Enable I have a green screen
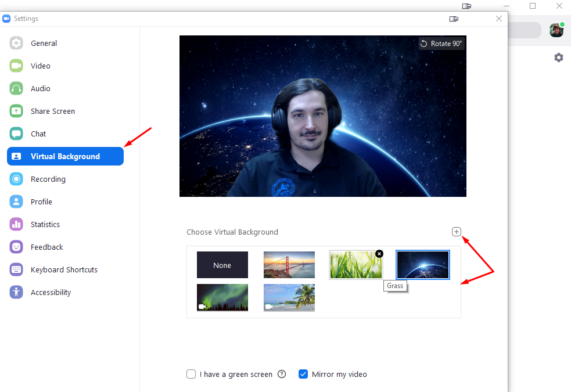571x392 pixels. tap(191, 374)
